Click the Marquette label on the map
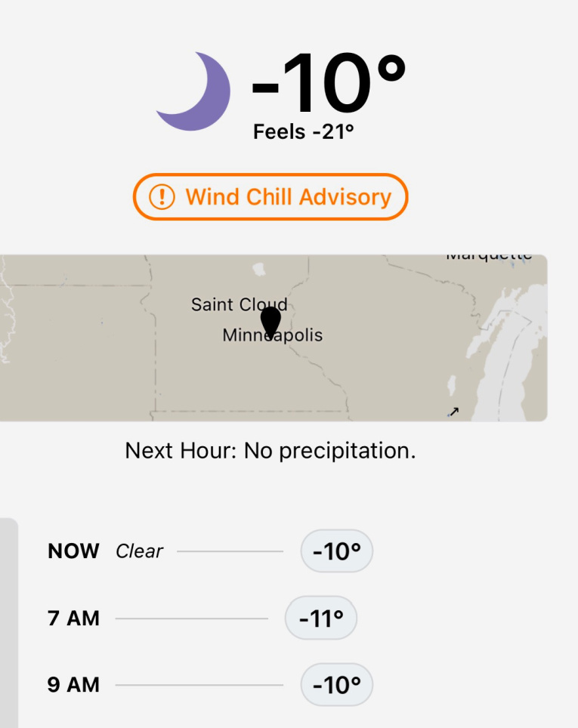 489,257
